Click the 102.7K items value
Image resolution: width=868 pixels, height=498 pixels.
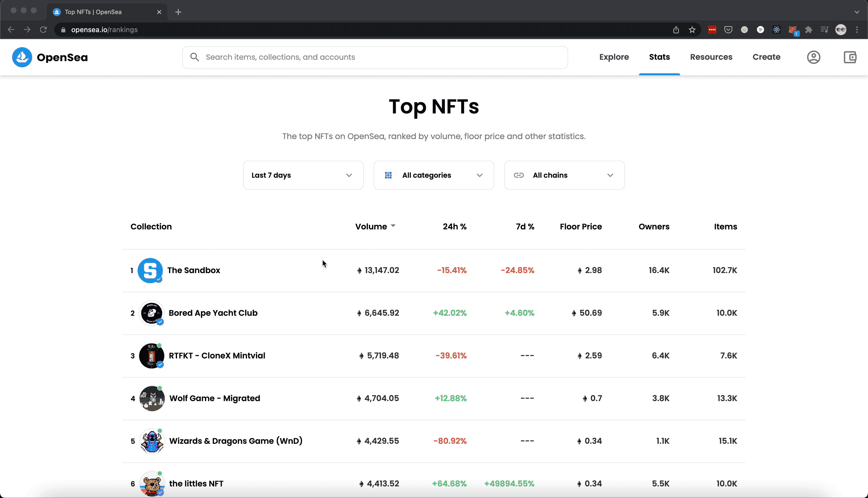725,270
